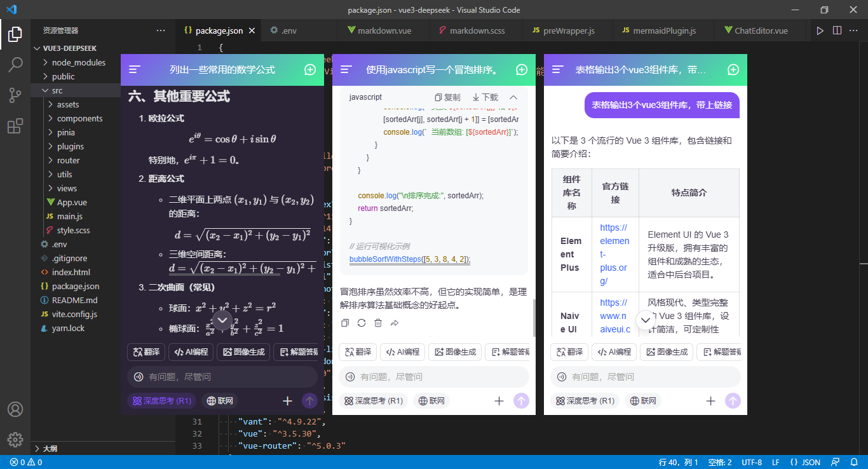This screenshot has width=868, height=469.
Task: Start new chat in vue3 table panel
Action: point(733,70)
